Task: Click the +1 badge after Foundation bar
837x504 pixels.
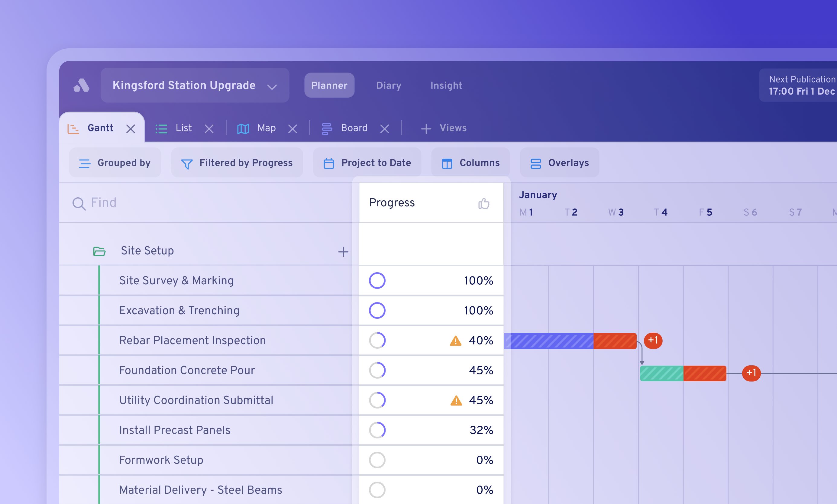Action: [x=751, y=373]
